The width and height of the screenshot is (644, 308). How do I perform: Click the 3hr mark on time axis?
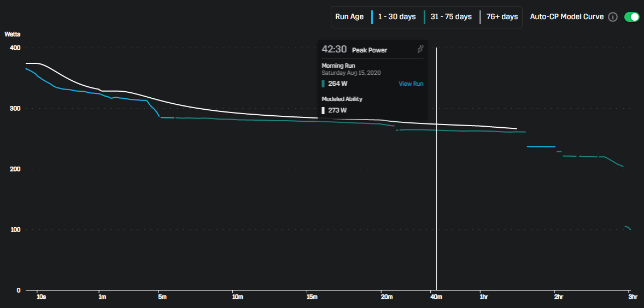click(633, 297)
